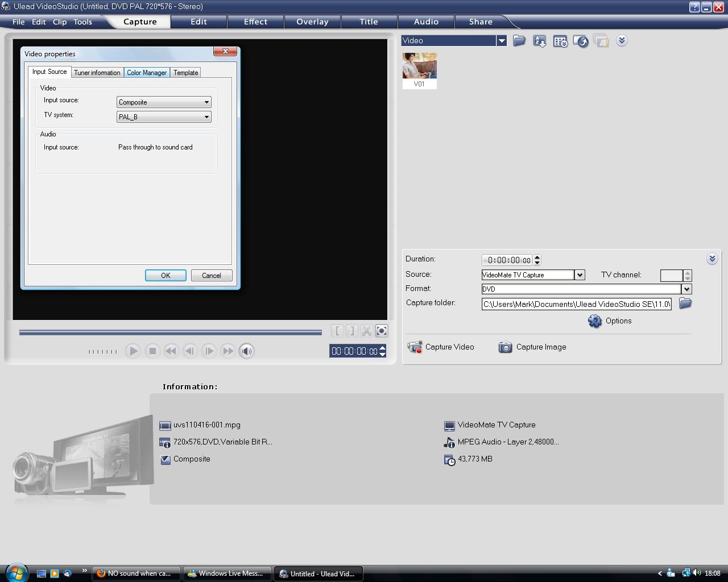Select the Tuner information tab
The width and height of the screenshot is (728, 582).
(x=97, y=73)
